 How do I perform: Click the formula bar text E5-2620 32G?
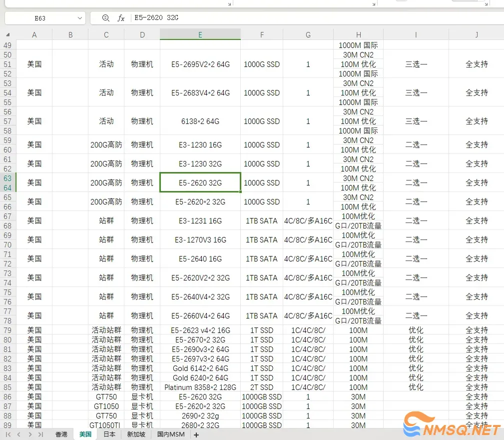[x=156, y=17]
